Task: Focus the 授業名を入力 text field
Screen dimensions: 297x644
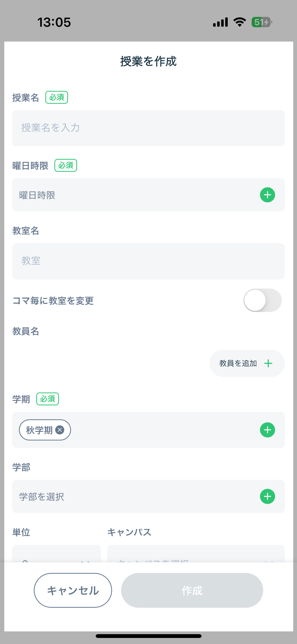Action: click(x=148, y=128)
